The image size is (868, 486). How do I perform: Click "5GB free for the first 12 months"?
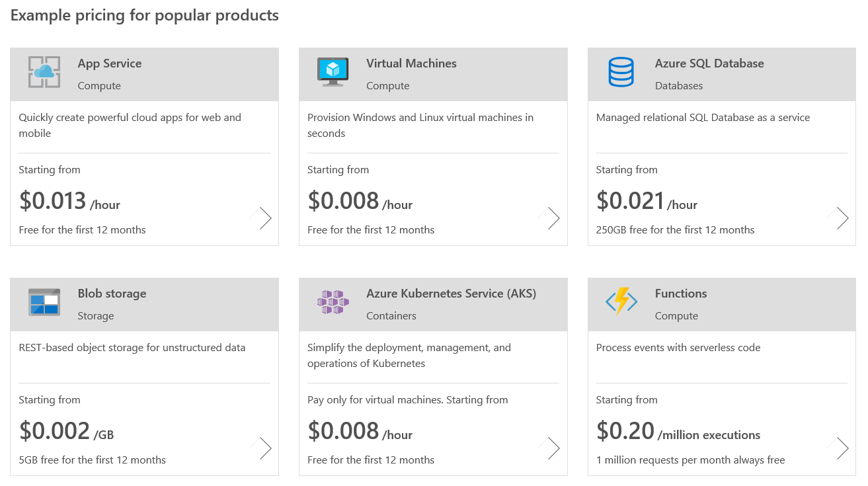(93, 460)
